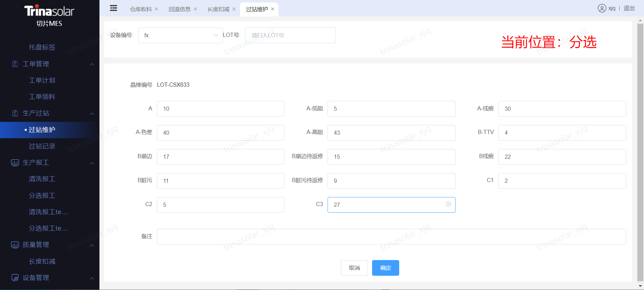This screenshot has width=644, height=290.
Task: Click the B脏污待返修 input field
Action: point(392,181)
